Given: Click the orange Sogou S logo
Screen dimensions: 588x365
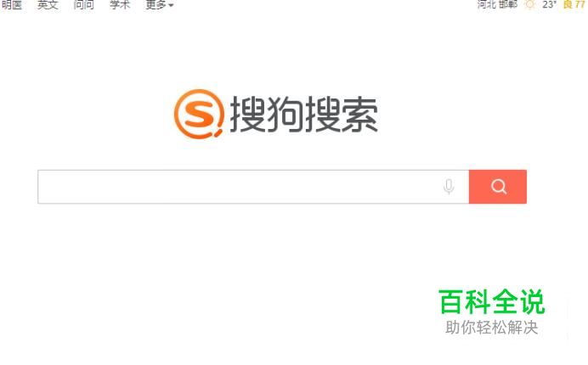Looking at the screenshot, I should click(199, 114).
